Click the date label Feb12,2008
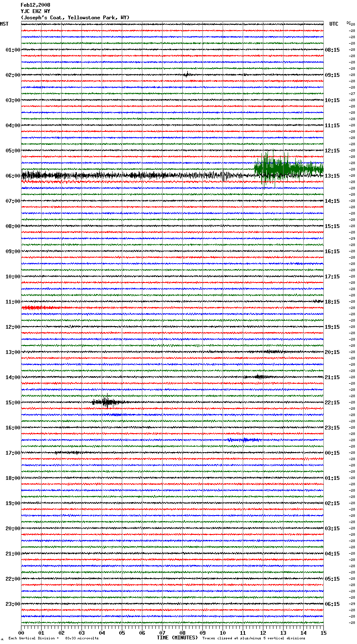Image resolution: width=357 pixels, height=644 pixels. coord(35,5)
